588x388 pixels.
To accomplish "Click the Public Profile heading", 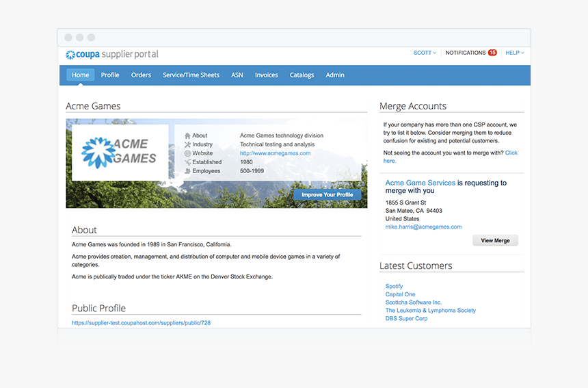I will coord(98,308).
